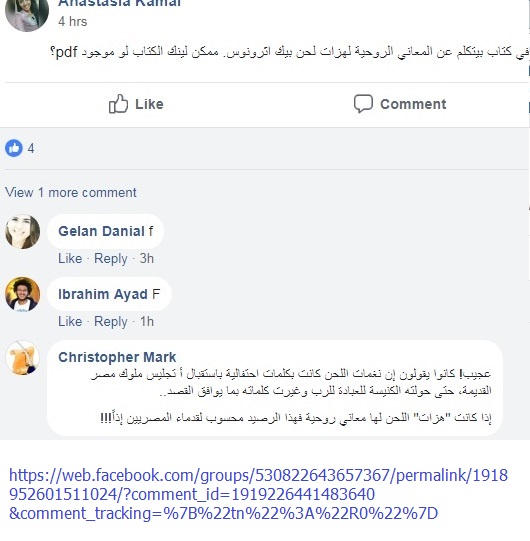The width and height of the screenshot is (530, 541).
Task: Like Gelan Danial's comment
Action: [70, 258]
